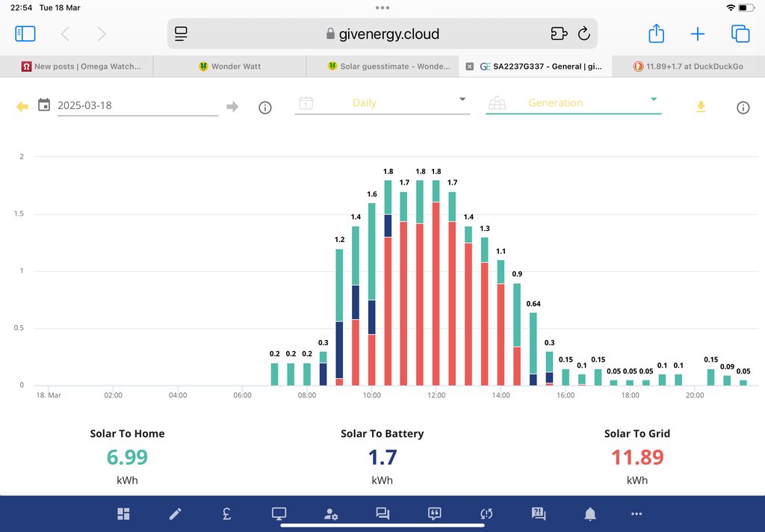Open the pound sign tariff icon
The width and height of the screenshot is (765, 532).
tap(226, 513)
